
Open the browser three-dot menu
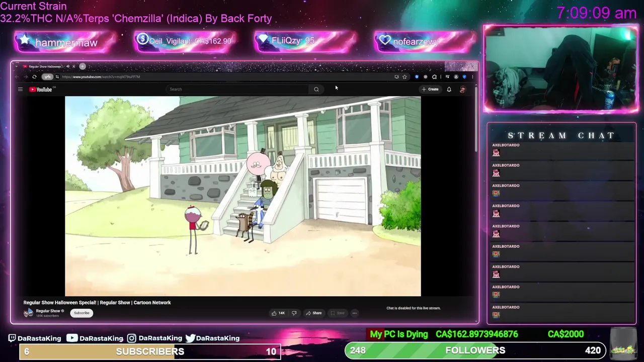472,77
